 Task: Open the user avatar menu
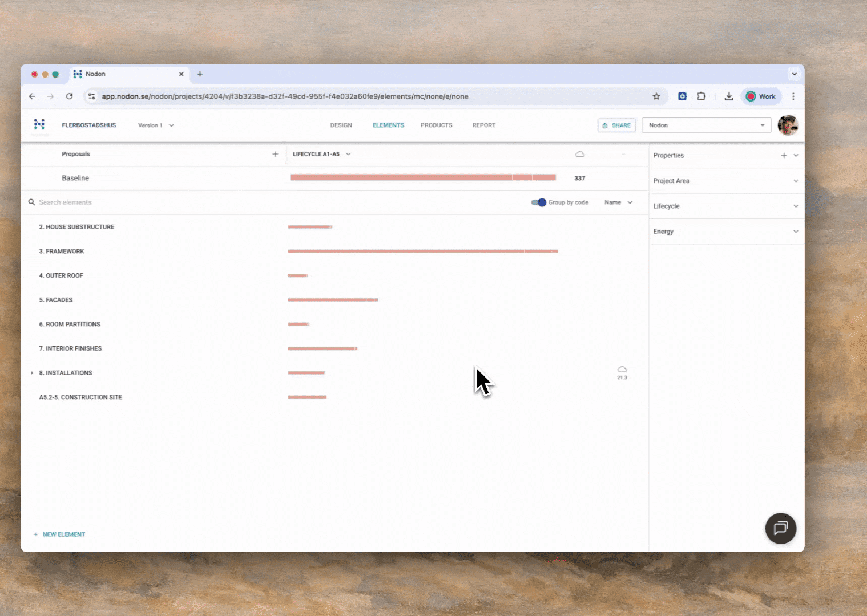[x=788, y=125]
